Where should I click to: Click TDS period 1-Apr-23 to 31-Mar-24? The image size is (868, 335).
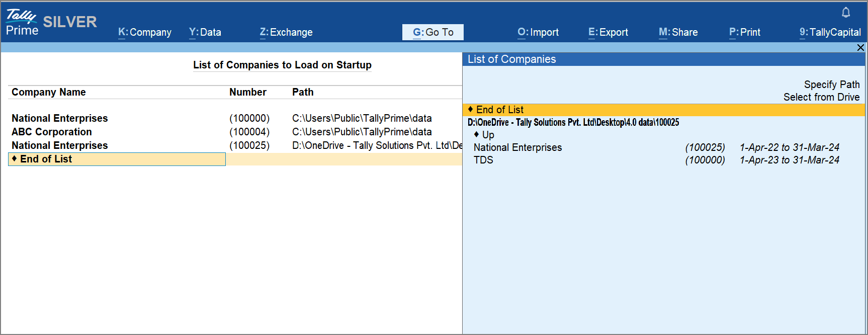(790, 160)
